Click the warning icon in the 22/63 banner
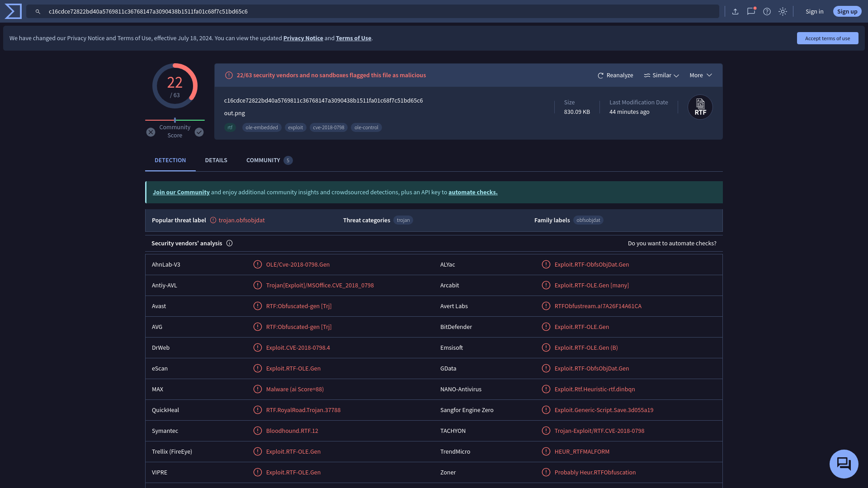The image size is (868, 488). pyautogui.click(x=229, y=75)
